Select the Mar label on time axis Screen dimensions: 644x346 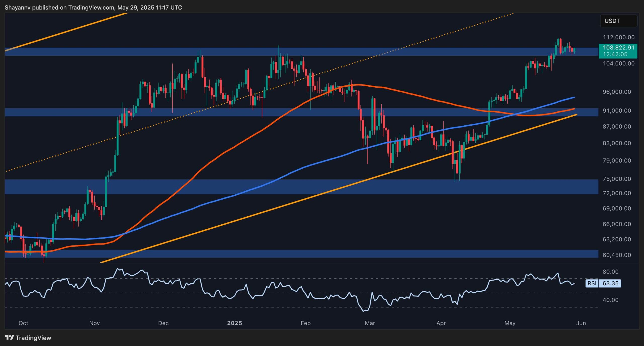click(x=370, y=323)
